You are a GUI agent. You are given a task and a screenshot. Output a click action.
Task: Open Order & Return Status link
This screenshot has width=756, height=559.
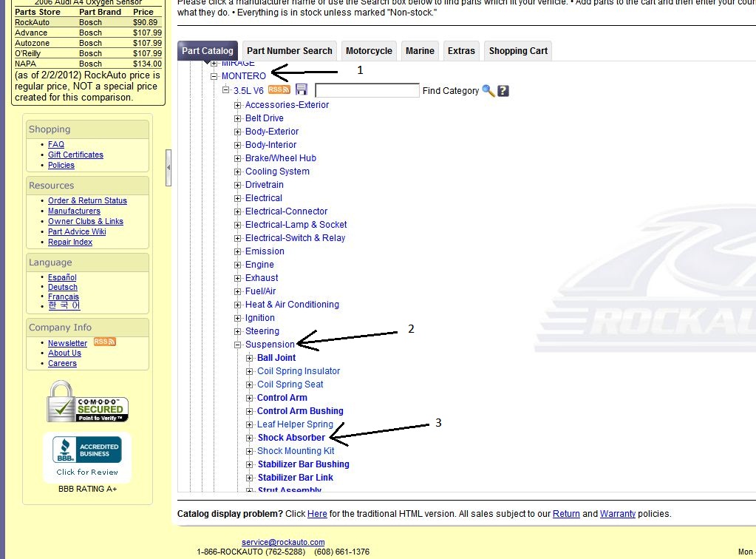[87, 200]
